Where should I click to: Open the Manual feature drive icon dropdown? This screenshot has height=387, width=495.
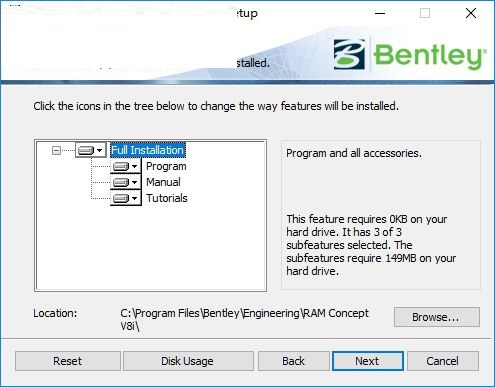(126, 182)
